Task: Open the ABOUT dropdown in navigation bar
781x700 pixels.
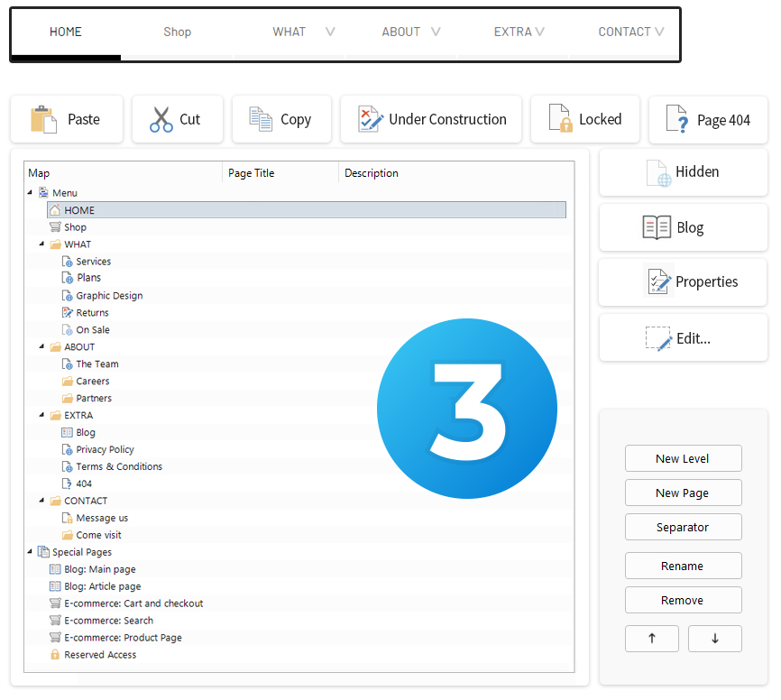Action: [x=410, y=32]
